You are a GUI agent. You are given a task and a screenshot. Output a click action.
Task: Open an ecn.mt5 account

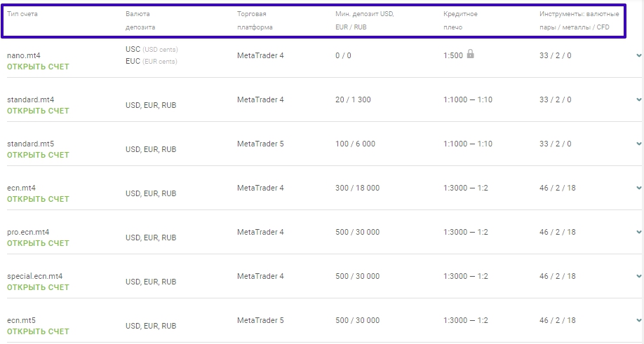pyautogui.click(x=38, y=331)
